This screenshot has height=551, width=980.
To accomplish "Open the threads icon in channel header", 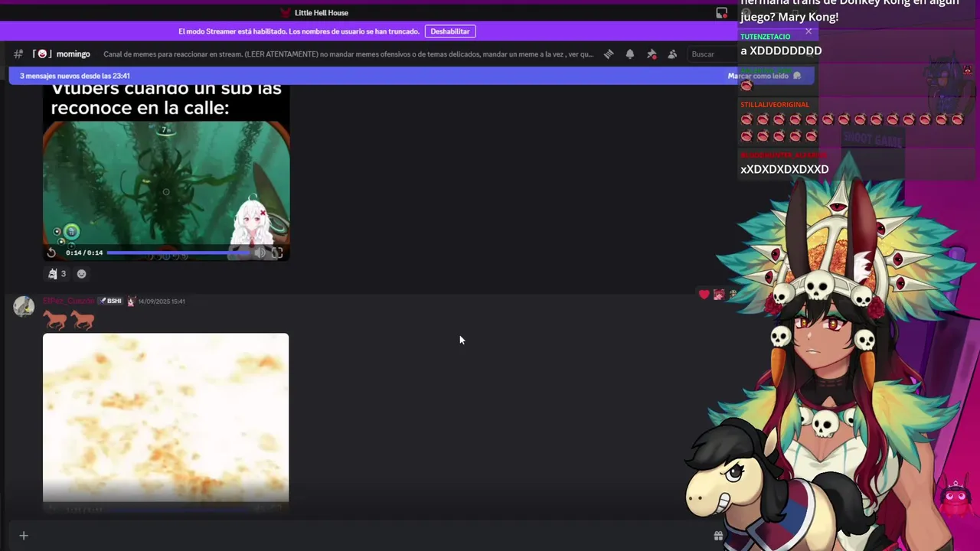I will (x=609, y=54).
